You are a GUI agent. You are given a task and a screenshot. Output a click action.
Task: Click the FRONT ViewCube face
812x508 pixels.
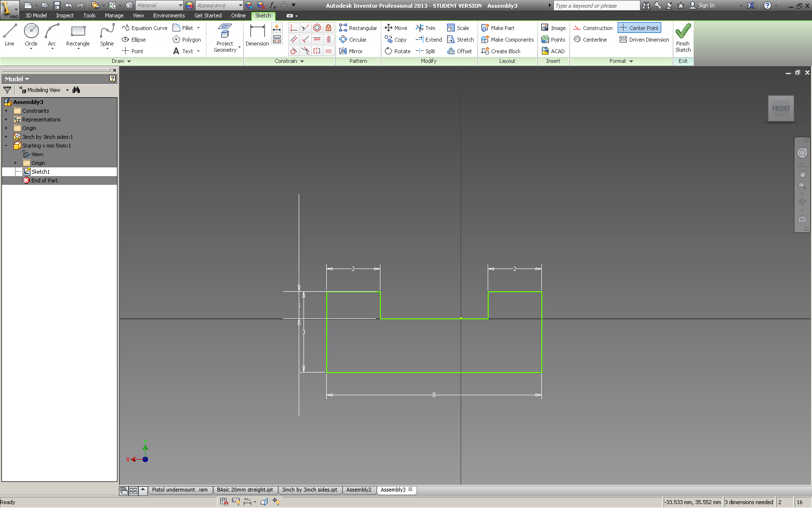pos(781,108)
